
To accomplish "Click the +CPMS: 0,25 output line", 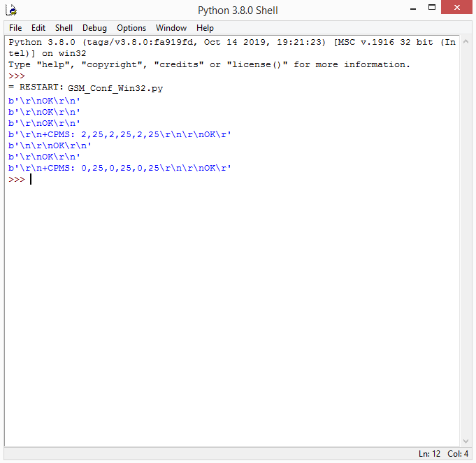I will [x=119, y=169].
